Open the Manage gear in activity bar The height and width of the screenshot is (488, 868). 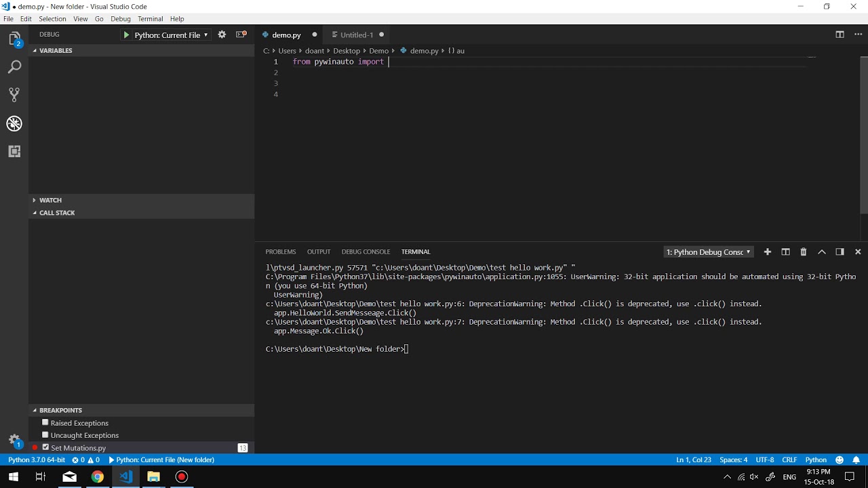coord(14,441)
